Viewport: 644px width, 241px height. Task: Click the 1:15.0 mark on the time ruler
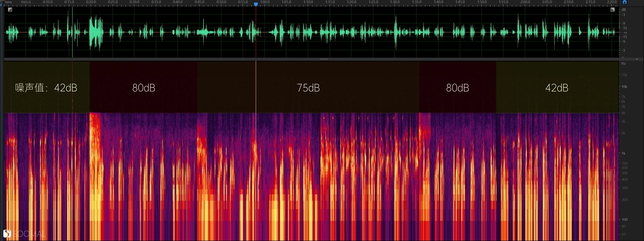click(x=330, y=2)
